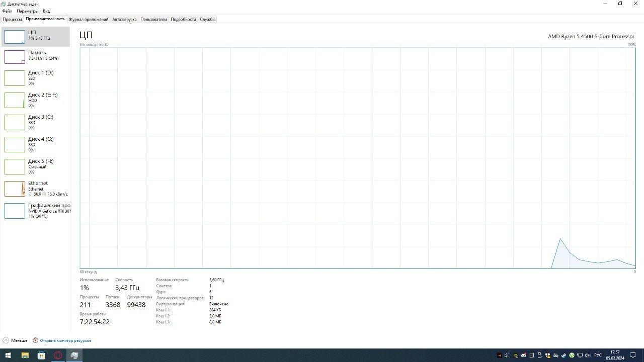644x362 pixels.
Task: Click the Логических процессоров label
Action: tap(180, 298)
